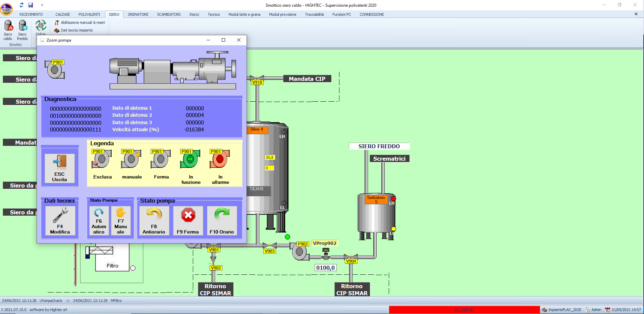Screen dimensions: 644x314
Task: Switch to CALDAIE tab
Action: pos(63,14)
